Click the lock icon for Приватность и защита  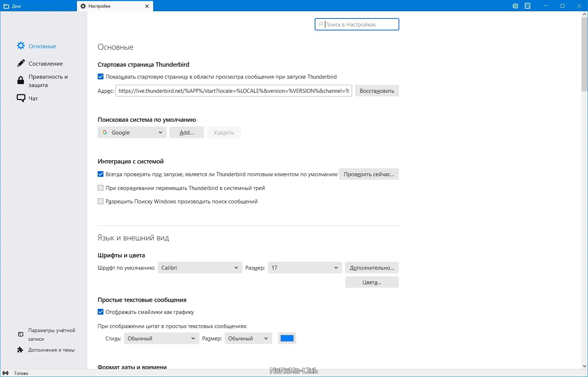[x=21, y=80]
